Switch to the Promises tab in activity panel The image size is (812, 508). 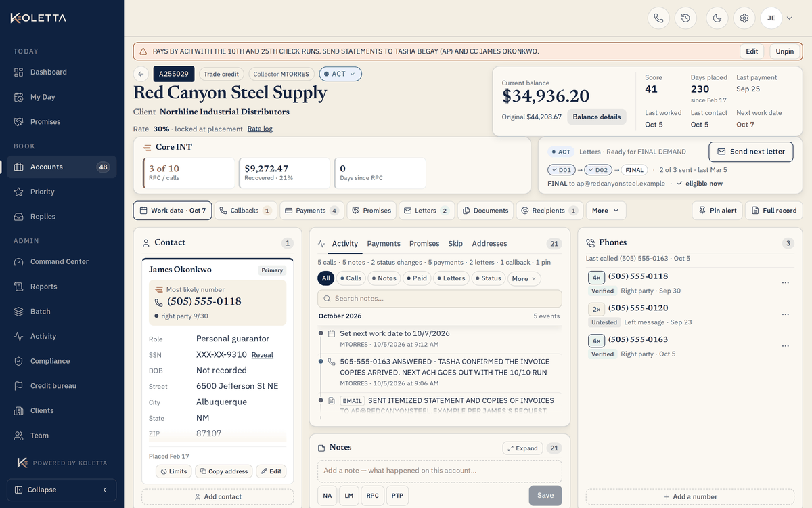(x=424, y=244)
